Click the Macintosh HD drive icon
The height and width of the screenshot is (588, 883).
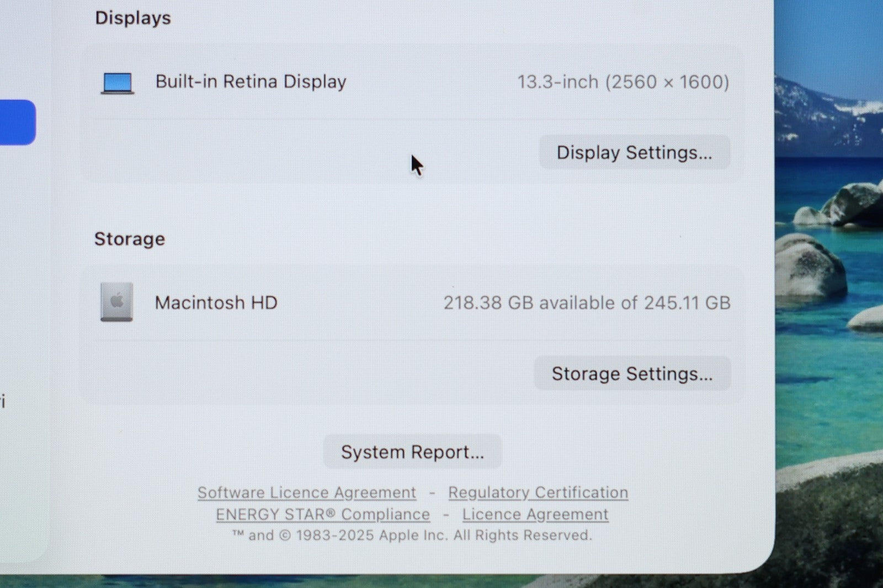[116, 302]
